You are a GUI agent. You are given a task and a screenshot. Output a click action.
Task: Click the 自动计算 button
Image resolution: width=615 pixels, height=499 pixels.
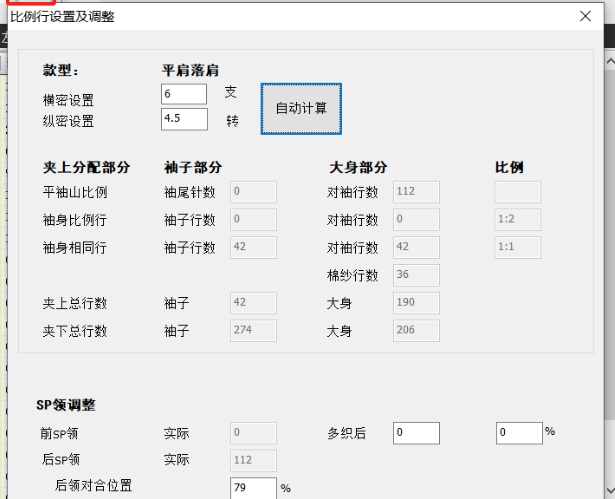point(301,109)
